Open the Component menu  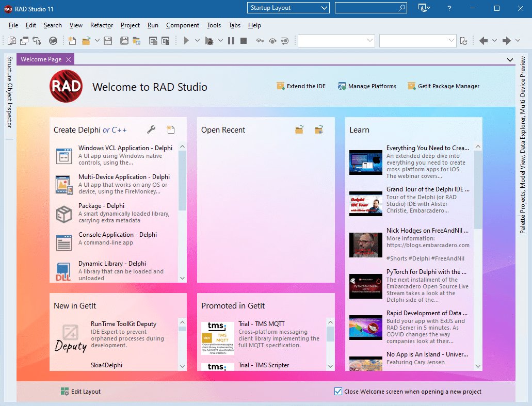[x=183, y=25]
